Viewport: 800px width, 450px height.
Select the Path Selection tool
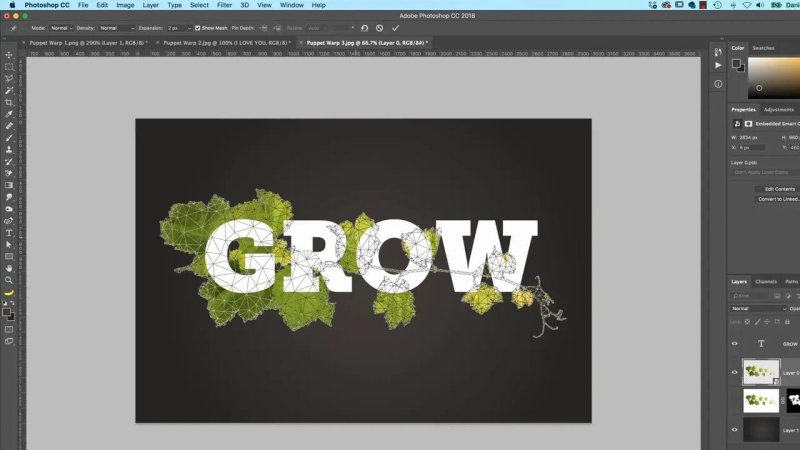tap(9, 244)
